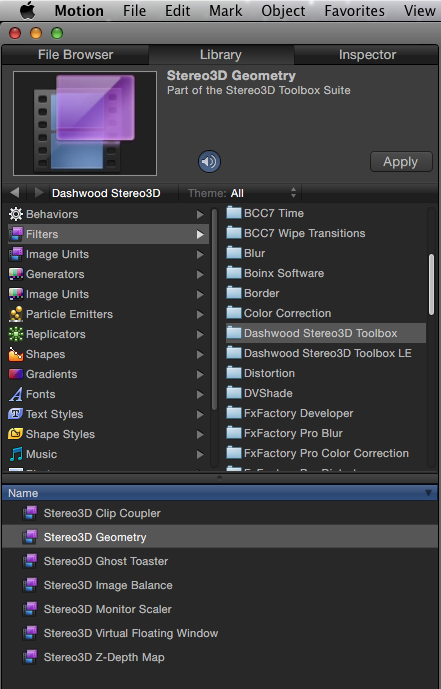This screenshot has height=689, width=441.
Task: Click the Particle Emitters icon
Action: [x=16, y=314]
